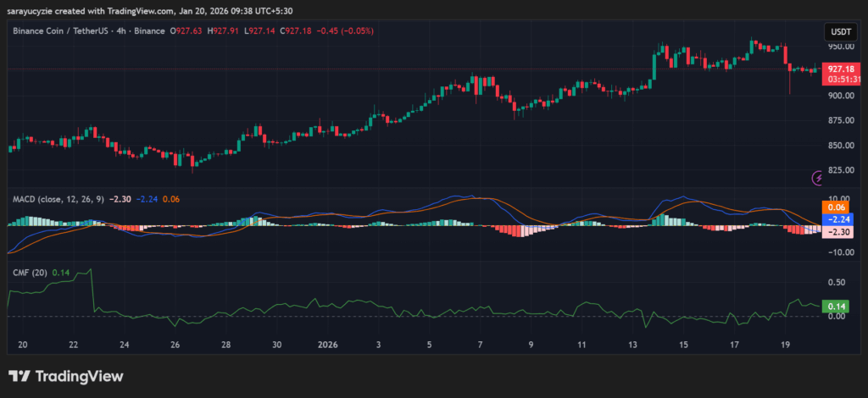Click date 19 on the time axis
868x398 pixels.
point(785,345)
